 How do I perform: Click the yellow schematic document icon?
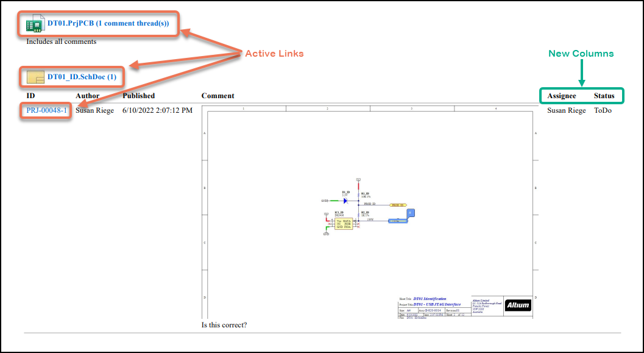(35, 77)
